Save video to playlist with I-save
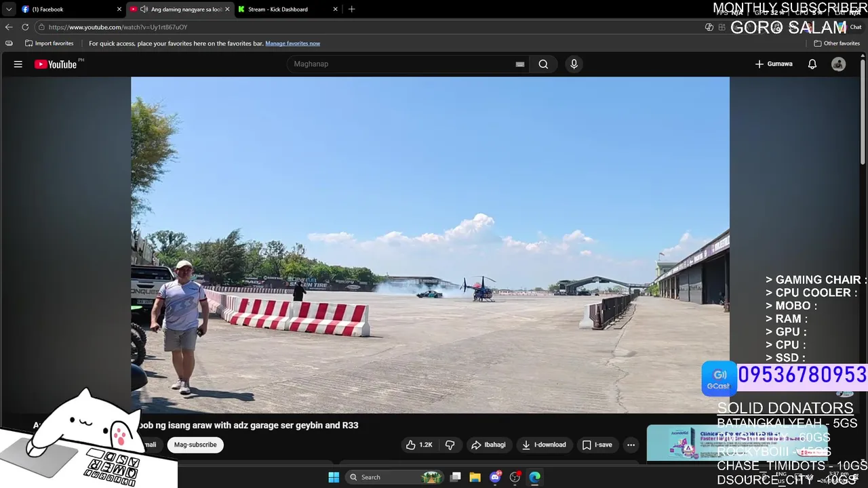 point(597,445)
